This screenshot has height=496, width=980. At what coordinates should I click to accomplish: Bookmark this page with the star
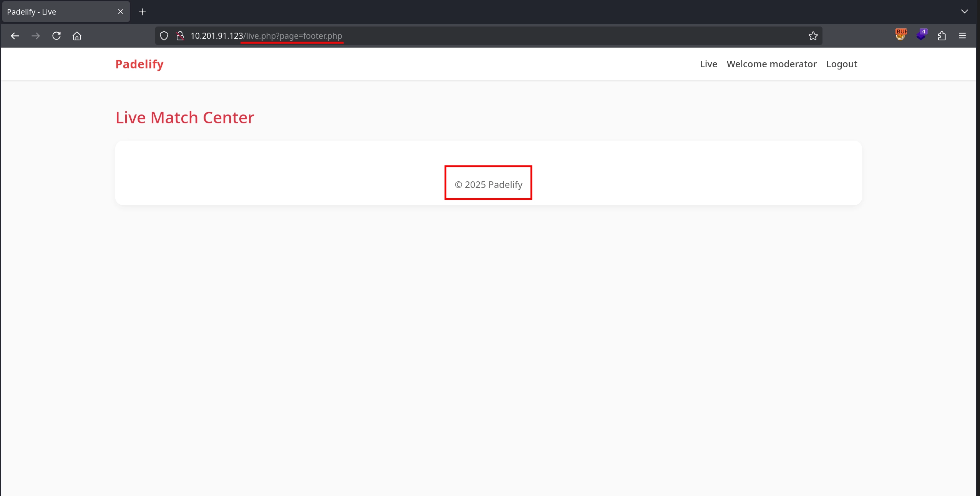click(813, 36)
